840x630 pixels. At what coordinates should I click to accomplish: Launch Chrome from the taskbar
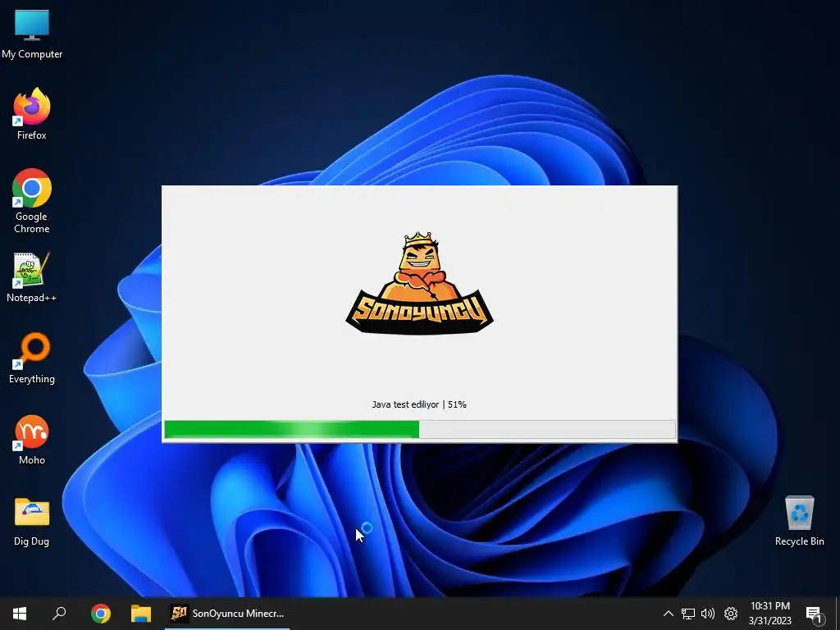[100, 614]
